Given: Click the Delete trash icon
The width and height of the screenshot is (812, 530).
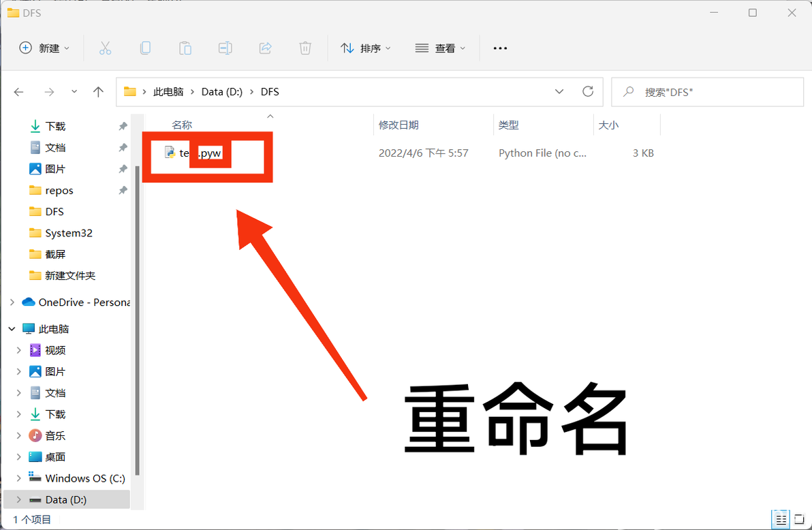Looking at the screenshot, I should (305, 48).
